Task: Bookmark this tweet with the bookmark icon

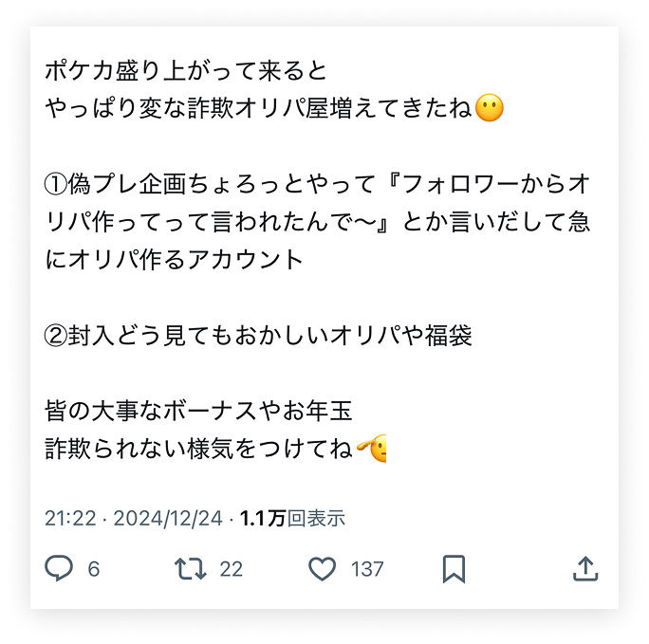Action: point(454,569)
